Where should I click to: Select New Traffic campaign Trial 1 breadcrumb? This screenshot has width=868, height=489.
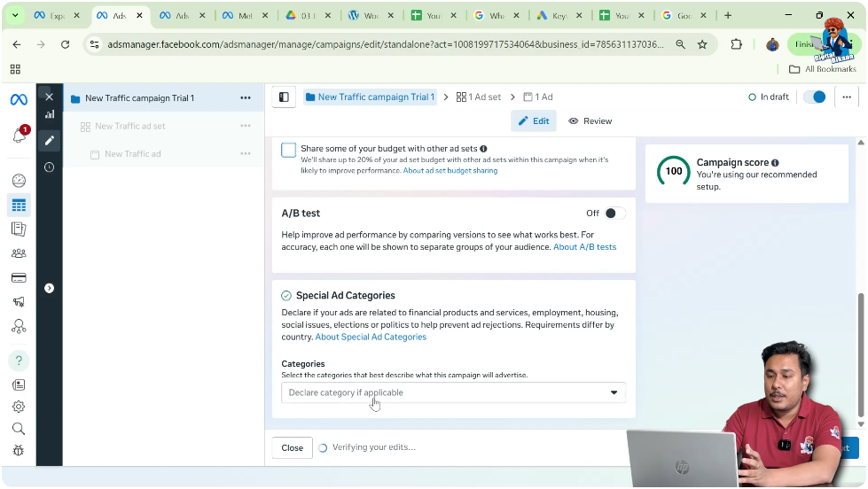point(371,97)
